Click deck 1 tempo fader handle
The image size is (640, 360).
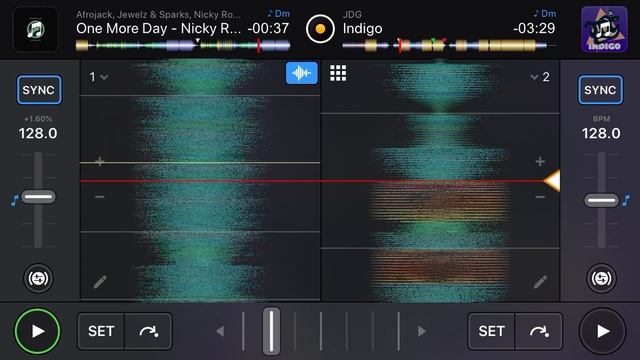pyautogui.click(x=38, y=197)
